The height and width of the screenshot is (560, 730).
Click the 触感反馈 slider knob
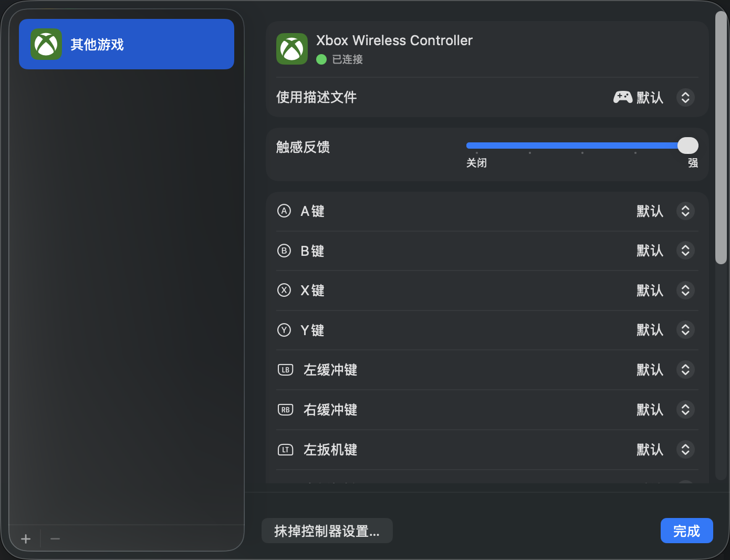click(x=688, y=146)
